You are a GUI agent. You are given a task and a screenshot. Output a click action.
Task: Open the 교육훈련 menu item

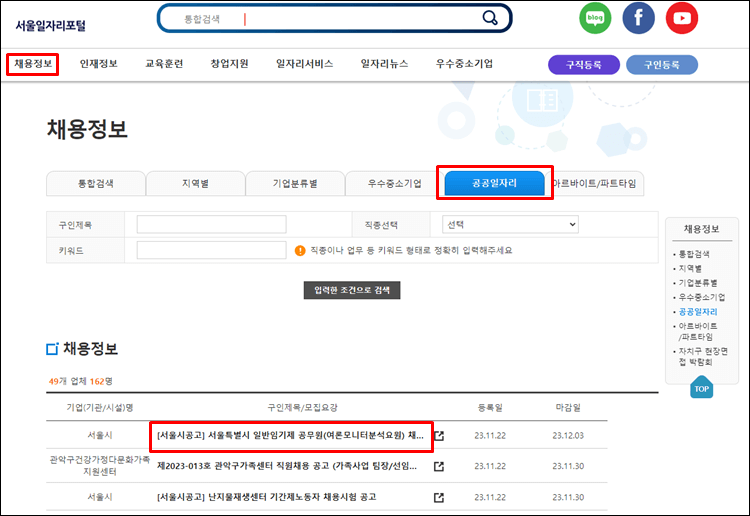pyautogui.click(x=164, y=64)
